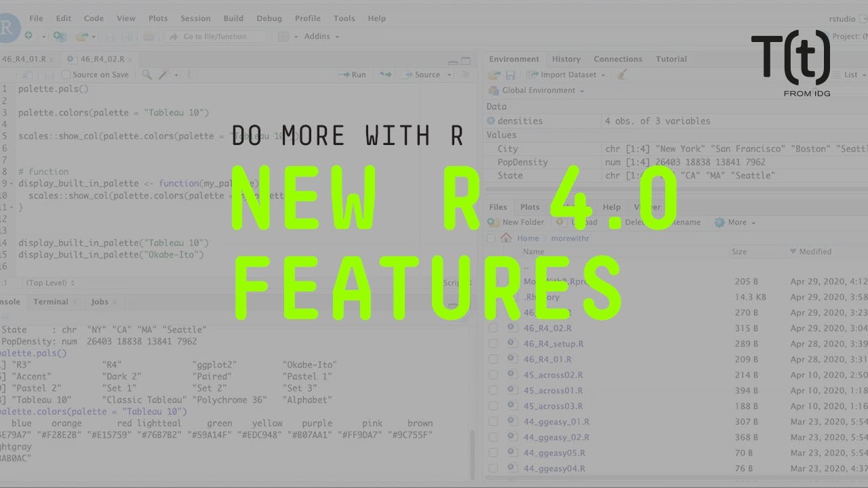Check the box for 46_R4_02.R
Screen dimensions: 868x488
(493, 328)
